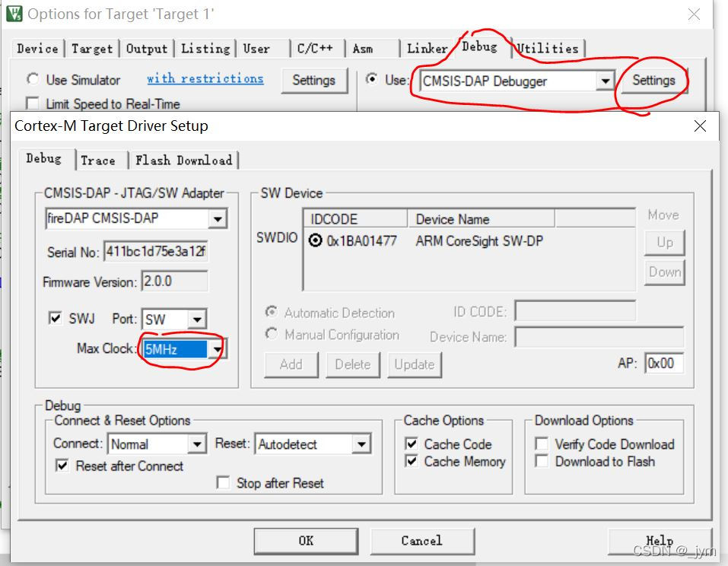This screenshot has height=566, width=728.
Task: Click the Cancel button
Action: tap(422, 541)
